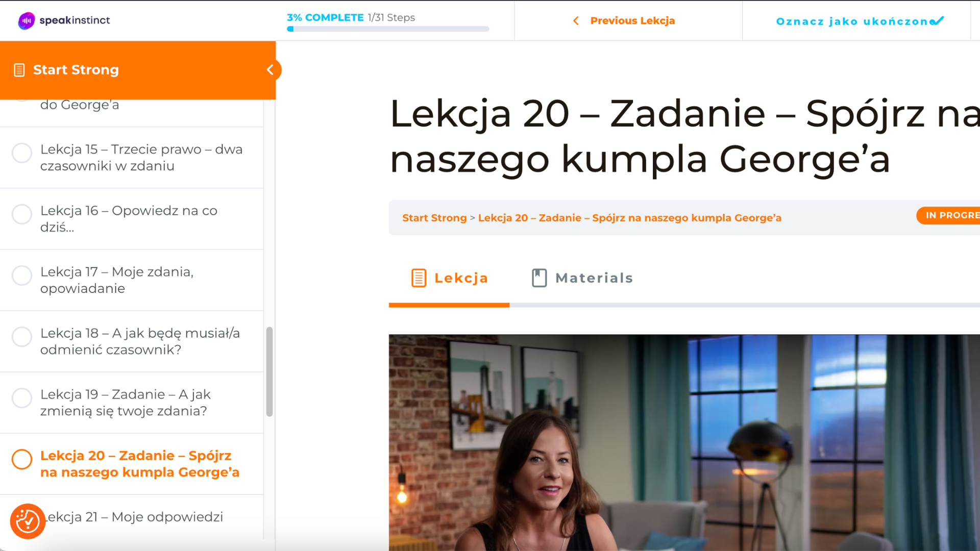Toggle completion circle for Lekcja 15

[x=22, y=153]
